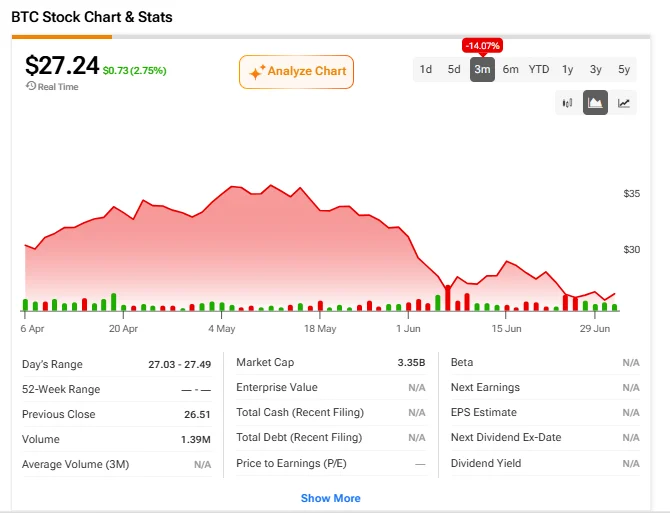The image size is (670, 513).
Task: Click the Market Cap label
Action: pos(265,362)
